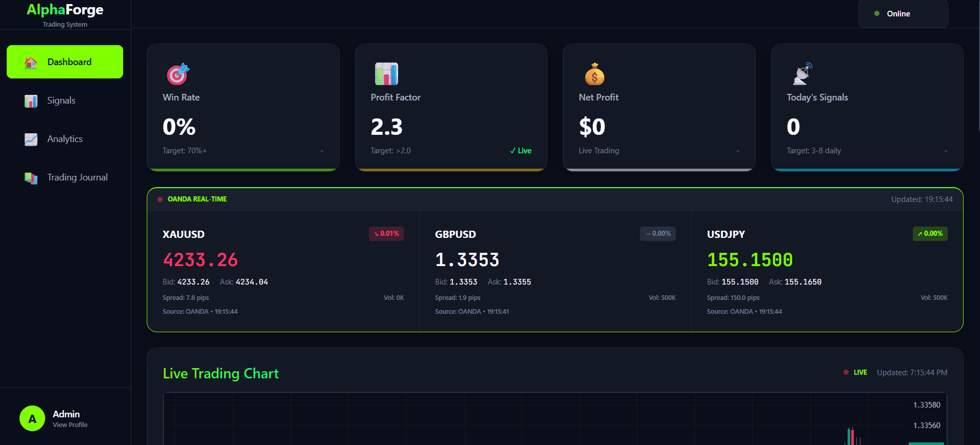The width and height of the screenshot is (980, 445).
Task: Click Live Trading under Net Profit
Action: coord(599,151)
